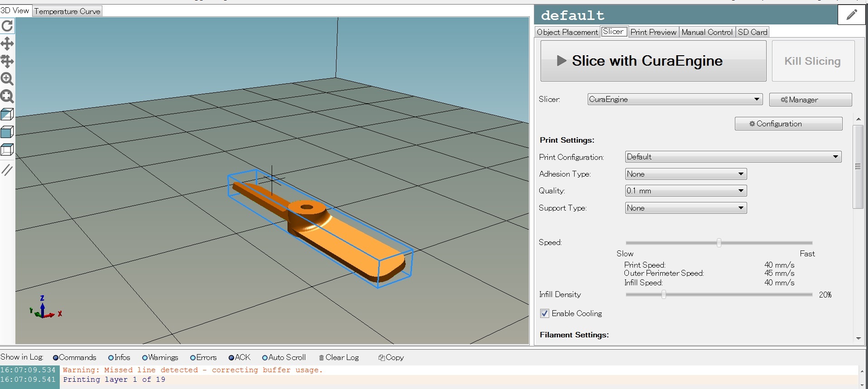868x389 pixels.
Task: Click the '45 mm/s' outer perimeter speed value
Action: point(779,273)
